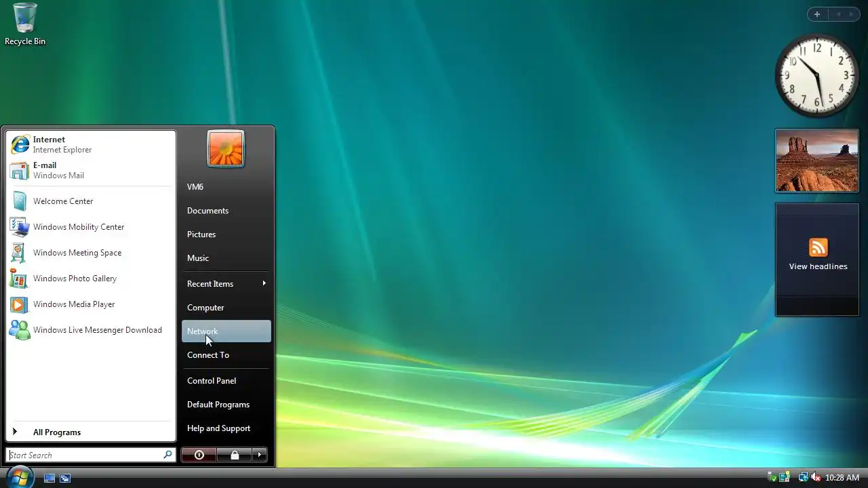Screen dimensions: 868x488
Task: Click the analog clock gadget
Action: tap(816, 75)
